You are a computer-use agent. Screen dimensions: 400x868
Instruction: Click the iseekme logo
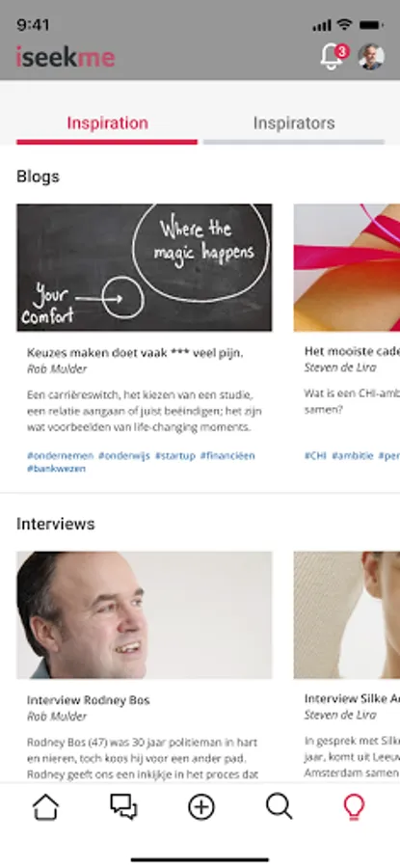[x=66, y=57]
